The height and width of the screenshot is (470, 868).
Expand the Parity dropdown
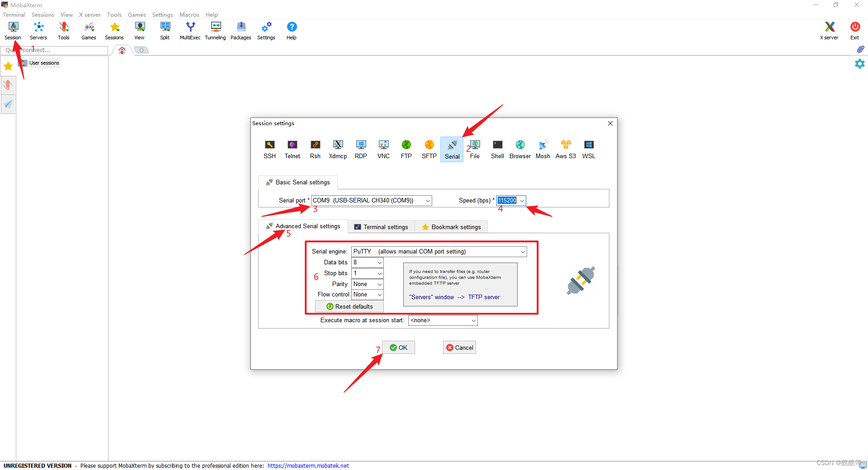pyautogui.click(x=368, y=284)
